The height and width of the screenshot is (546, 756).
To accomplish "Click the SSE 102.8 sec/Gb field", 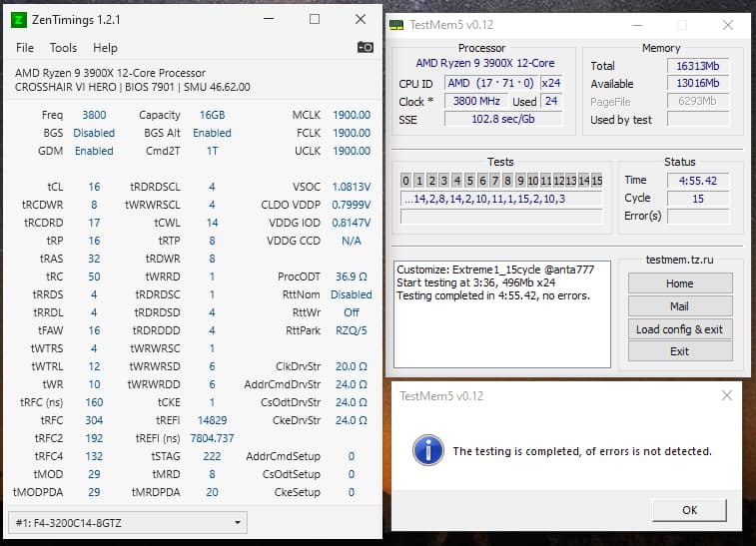I will (503, 119).
